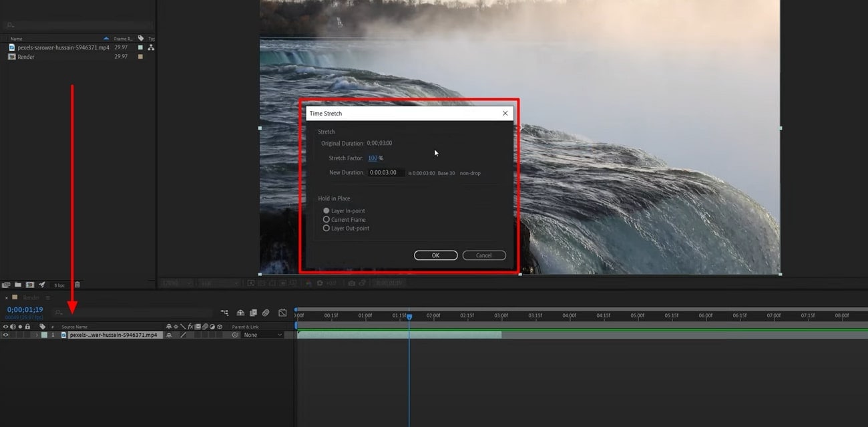Toggle shy switch on the pexels layer
This screenshot has height=427, width=868.
click(x=169, y=335)
